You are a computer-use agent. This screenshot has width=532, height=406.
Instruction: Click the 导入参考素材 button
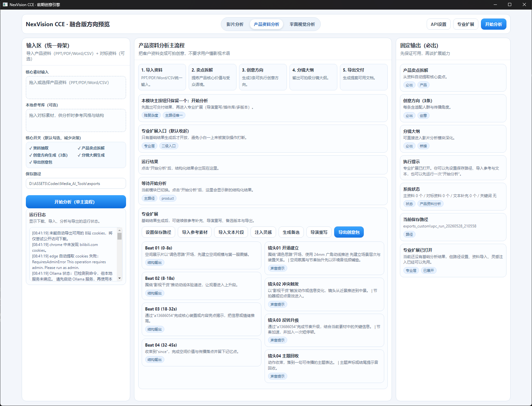coord(195,232)
